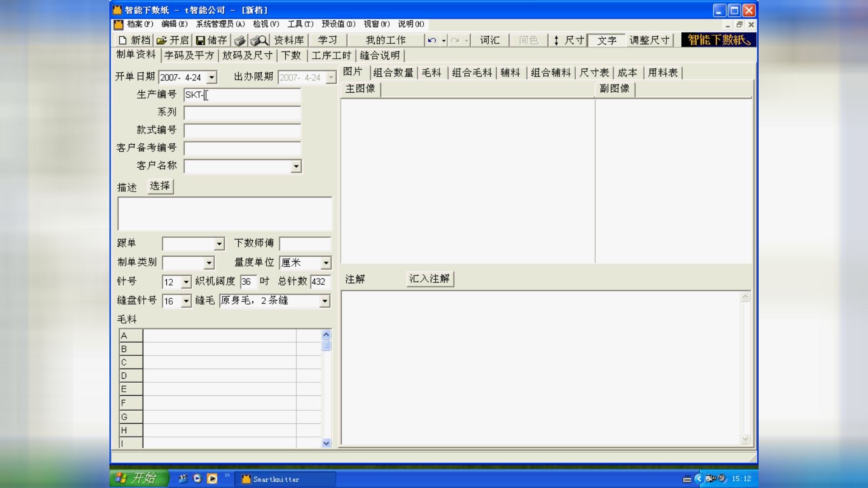Toggle the 文字 toolbar button
The width and height of the screenshot is (868, 488).
point(606,41)
